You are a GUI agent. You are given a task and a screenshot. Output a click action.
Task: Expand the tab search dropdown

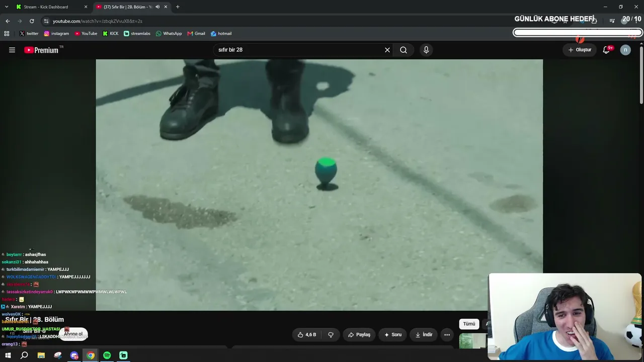click(7, 7)
